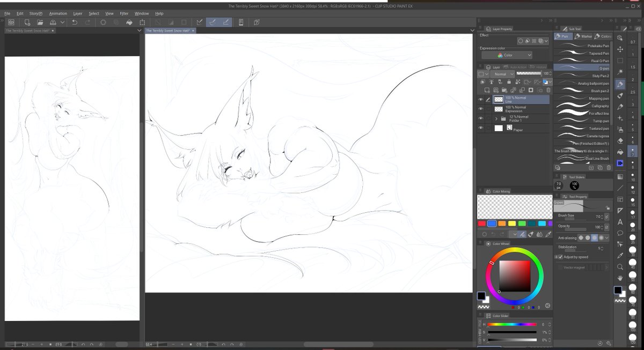Select the no anti-aliasing option
The image size is (644, 350).
tap(581, 238)
